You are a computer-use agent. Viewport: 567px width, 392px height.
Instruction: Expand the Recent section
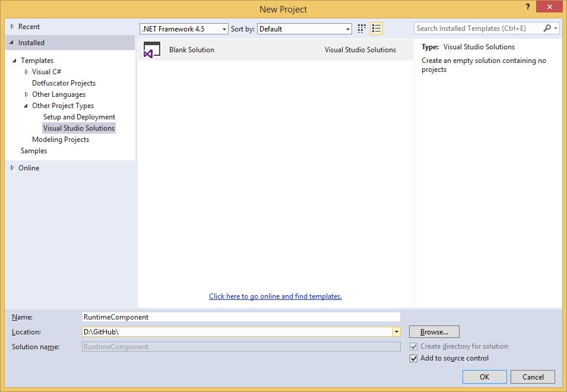pyautogui.click(x=12, y=26)
